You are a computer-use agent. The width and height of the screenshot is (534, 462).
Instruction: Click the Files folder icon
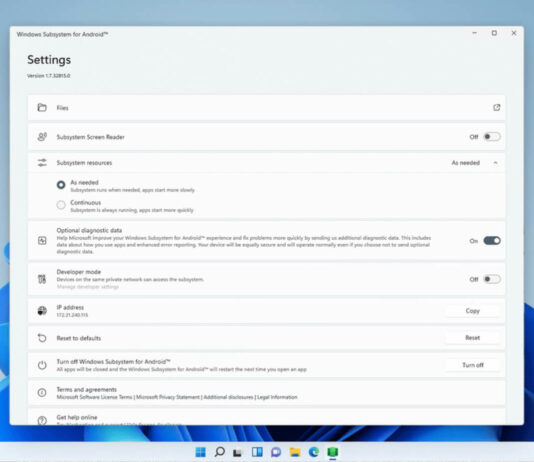[42, 108]
